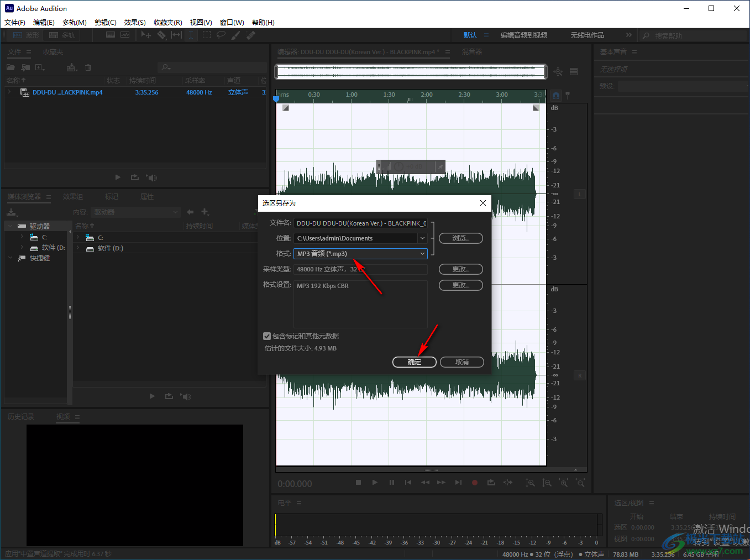This screenshot has height=560, width=750.
Task: Zoom out amplitude icon
Action: point(547,483)
